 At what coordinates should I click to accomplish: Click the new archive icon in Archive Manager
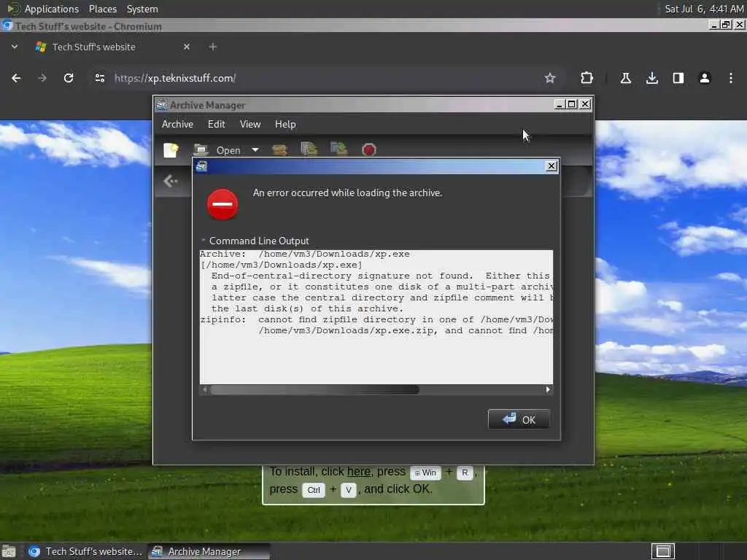click(171, 150)
